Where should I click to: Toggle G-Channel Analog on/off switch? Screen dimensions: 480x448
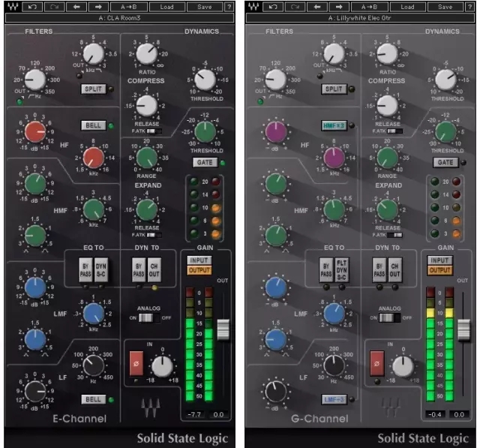(389, 318)
